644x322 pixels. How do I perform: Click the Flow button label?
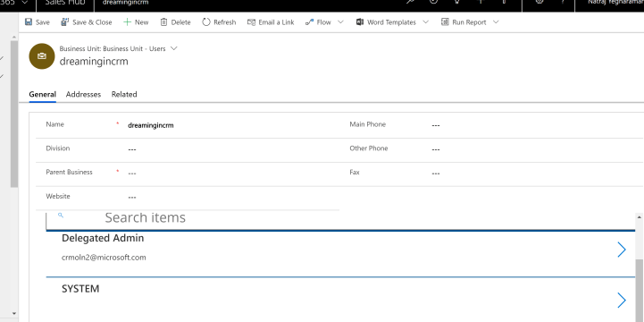pos(323,22)
